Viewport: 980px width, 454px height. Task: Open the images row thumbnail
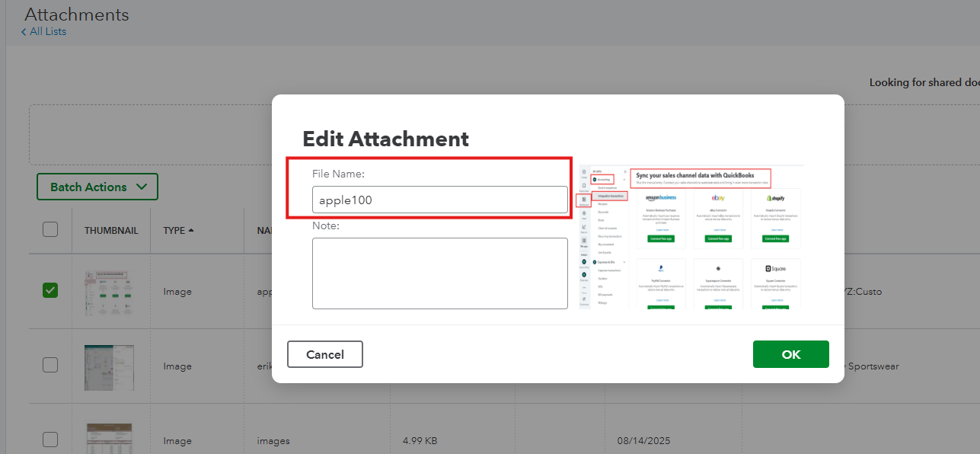109,439
